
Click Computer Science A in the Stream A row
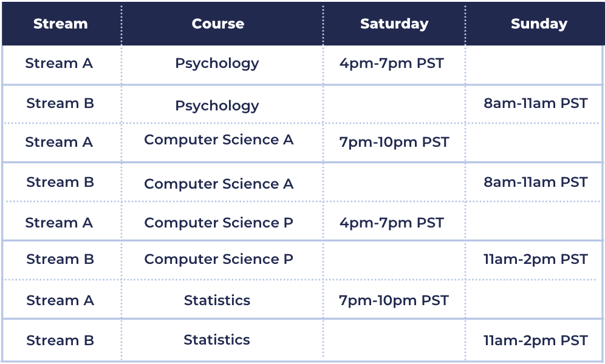219,140
